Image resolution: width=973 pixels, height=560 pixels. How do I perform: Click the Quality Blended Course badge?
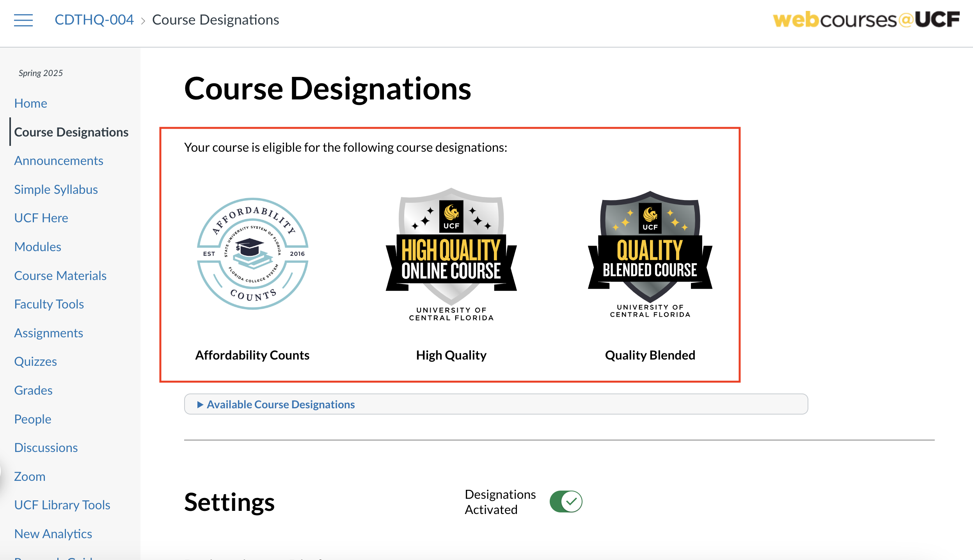tap(650, 254)
